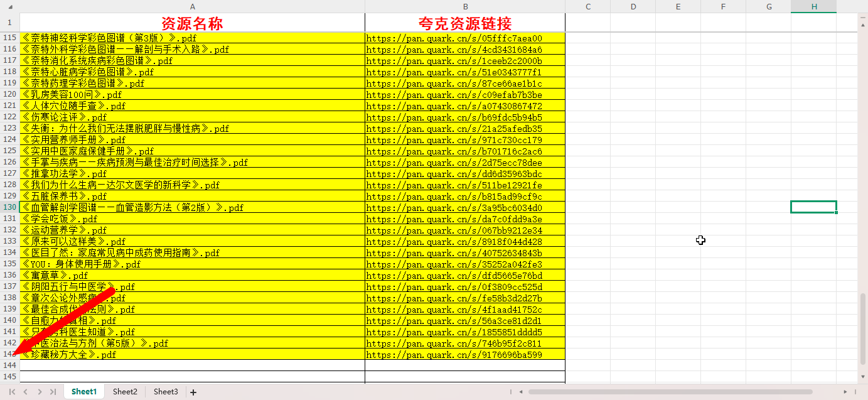Jump to last sheet navigation arrow

tap(53, 392)
